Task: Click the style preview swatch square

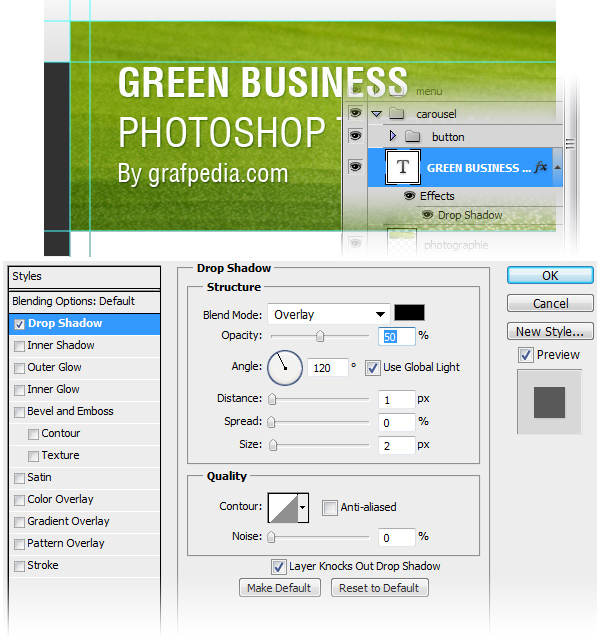Action: [x=549, y=402]
